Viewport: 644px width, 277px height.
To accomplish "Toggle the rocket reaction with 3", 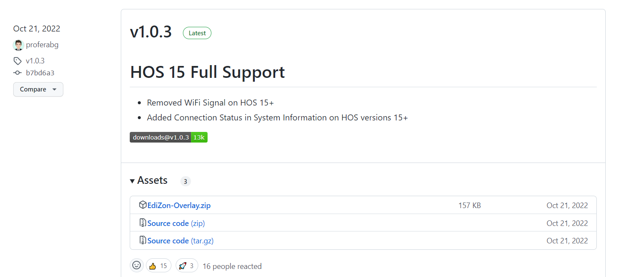I will (x=187, y=266).
